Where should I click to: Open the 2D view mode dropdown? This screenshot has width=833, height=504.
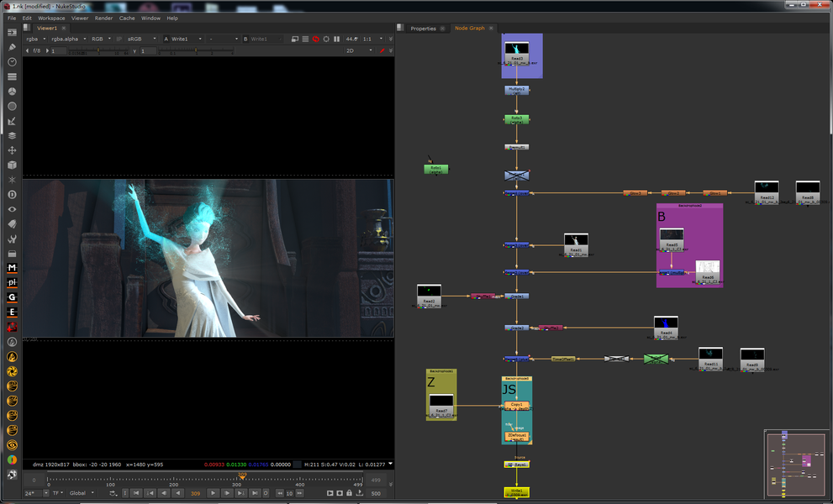point(359,50)
